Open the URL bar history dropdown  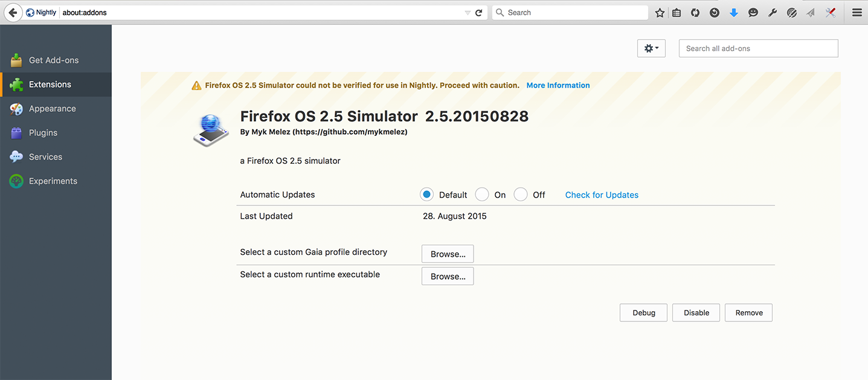click(x=468, y=13)
